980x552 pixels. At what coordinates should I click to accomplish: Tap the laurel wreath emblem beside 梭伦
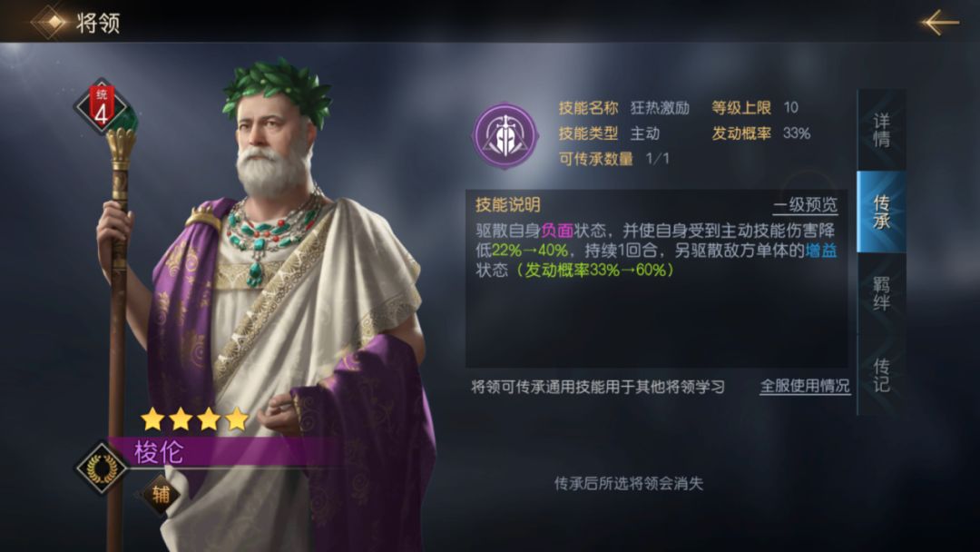pos(102,468)
